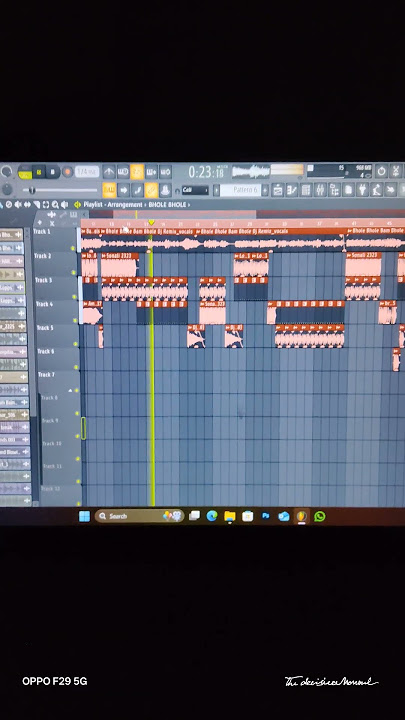The height and width of the screenshot is (720, 405).
Task: Select the playlist Mute tool speaker icon
Action: (x=18, y=204)
